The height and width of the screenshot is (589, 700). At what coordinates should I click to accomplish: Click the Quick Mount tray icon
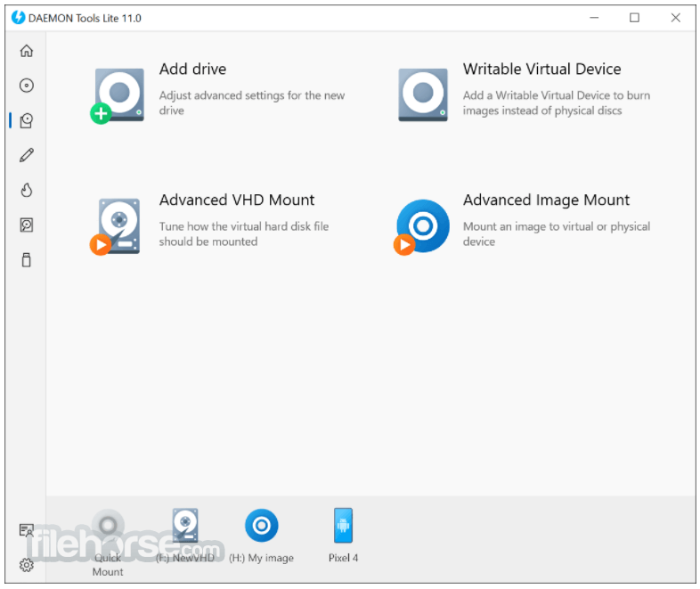[x=108, y=526]
